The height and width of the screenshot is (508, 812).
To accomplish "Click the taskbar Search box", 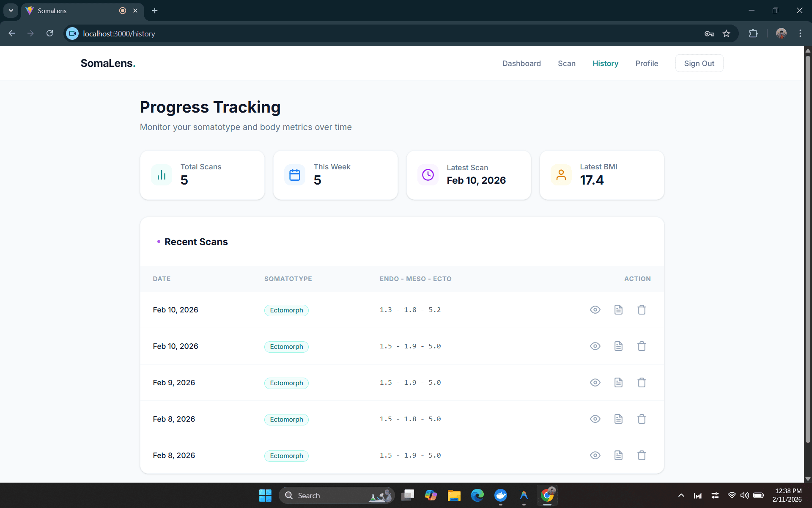I will pyautogui.click(x=337, y=495).
